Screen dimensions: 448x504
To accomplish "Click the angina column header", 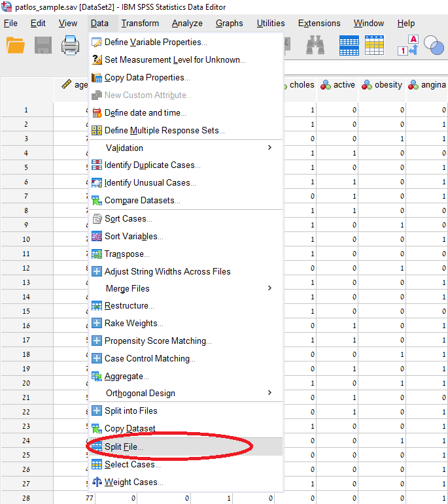I will 427,85.
